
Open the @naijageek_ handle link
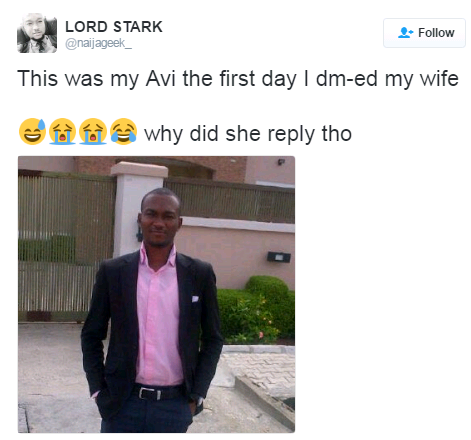click(98, 43)
